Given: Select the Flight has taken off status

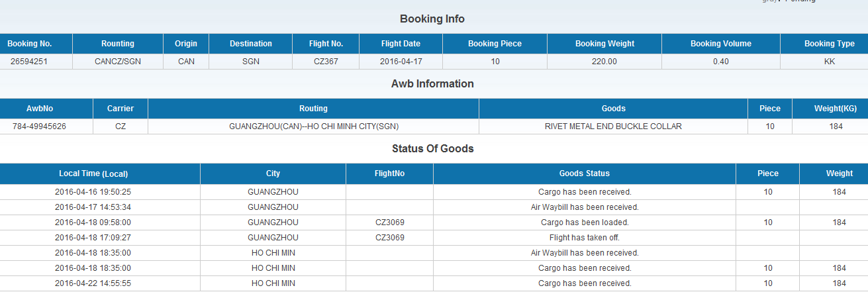Looking at the screenshot, I should 584,238.
